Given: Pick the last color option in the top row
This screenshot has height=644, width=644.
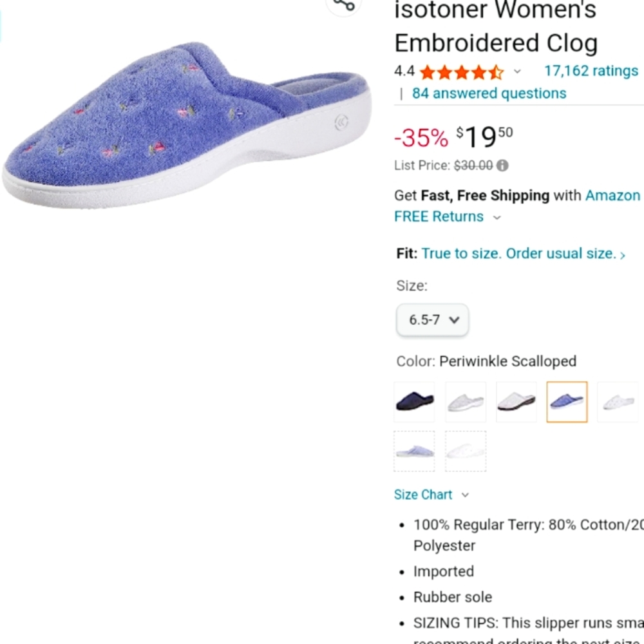Looking at the screenshot, I should pos(617,401).
